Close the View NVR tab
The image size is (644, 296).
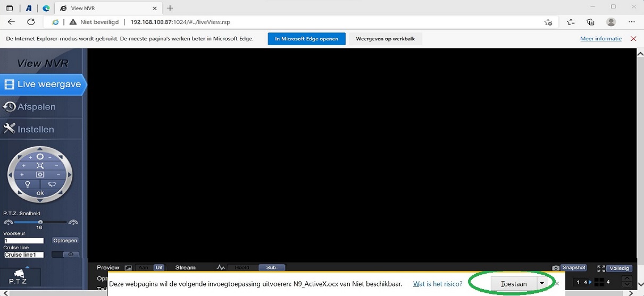click(155, 9)
